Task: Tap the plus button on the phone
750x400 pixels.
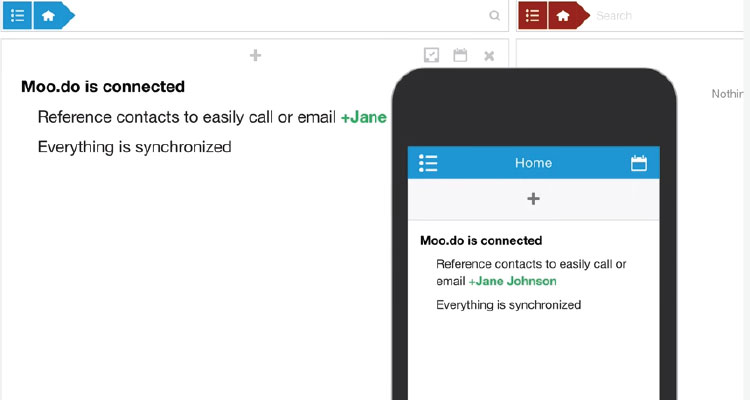Action: (x=533, y=199)
